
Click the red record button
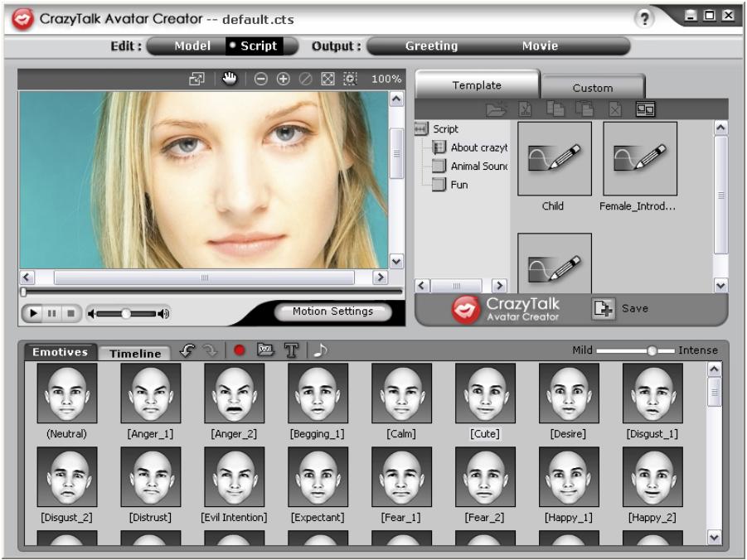[240, 351]
